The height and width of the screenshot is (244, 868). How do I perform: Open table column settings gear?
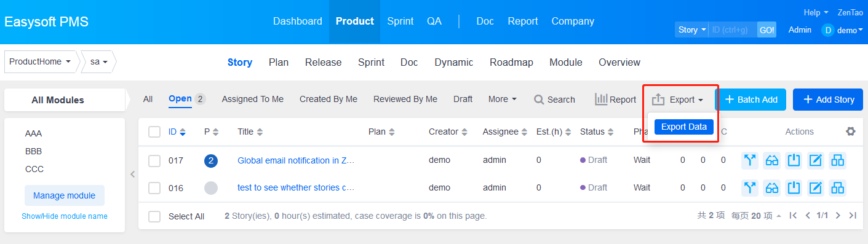tap(851, 132)
